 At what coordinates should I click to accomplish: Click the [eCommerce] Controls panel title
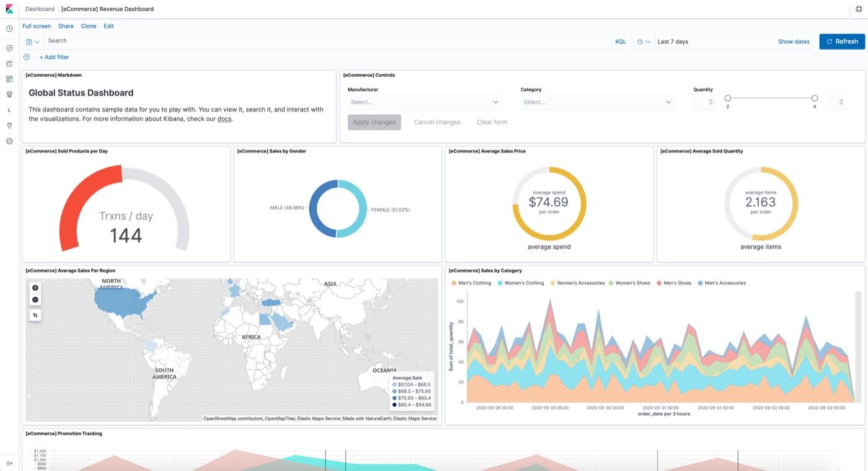click(x=369, y=75)
